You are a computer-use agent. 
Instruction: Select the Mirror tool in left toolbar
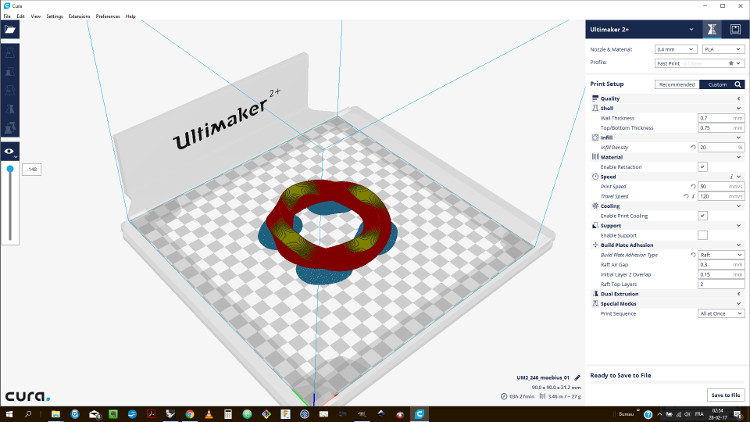(10, 109)
